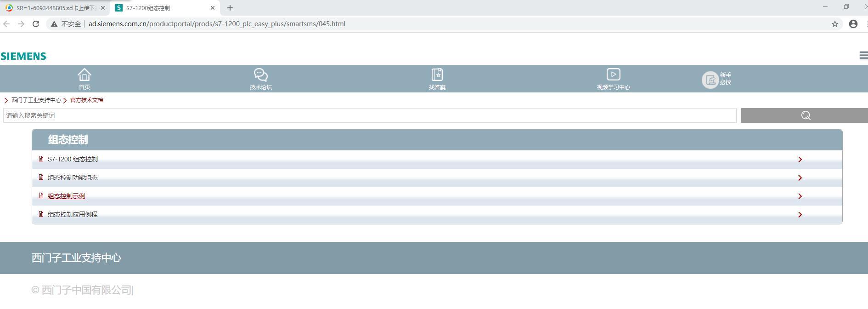Open the S7-1200 组态控制 document
The height and width of the screenshot is (309, 868).
click(x=73, y=159)
